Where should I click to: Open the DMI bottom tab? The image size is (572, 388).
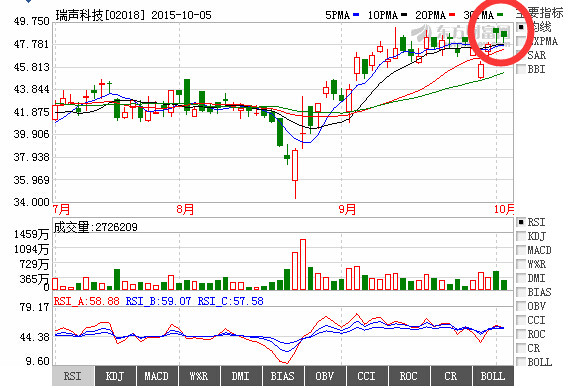click(241, 376)
